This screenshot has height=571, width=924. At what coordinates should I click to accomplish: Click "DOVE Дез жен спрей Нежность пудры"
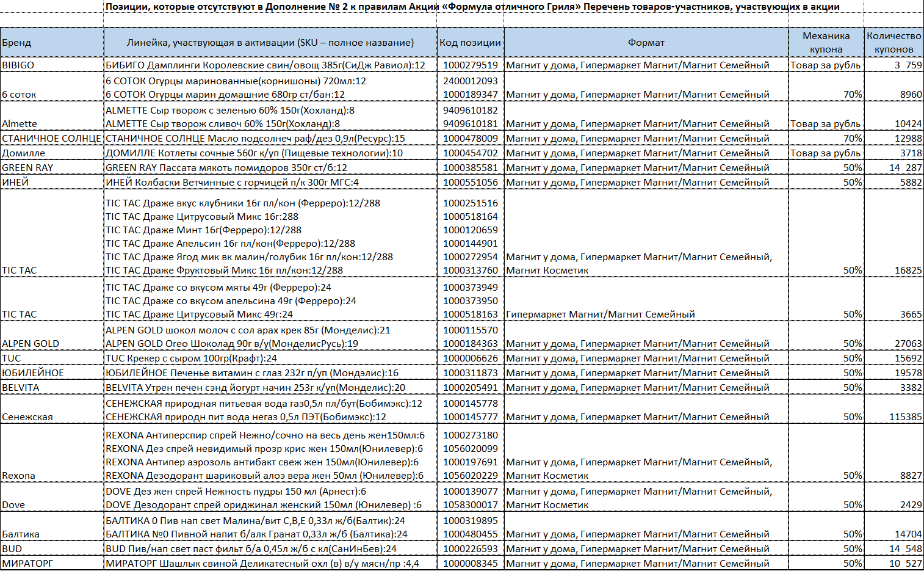pos(236,491)
